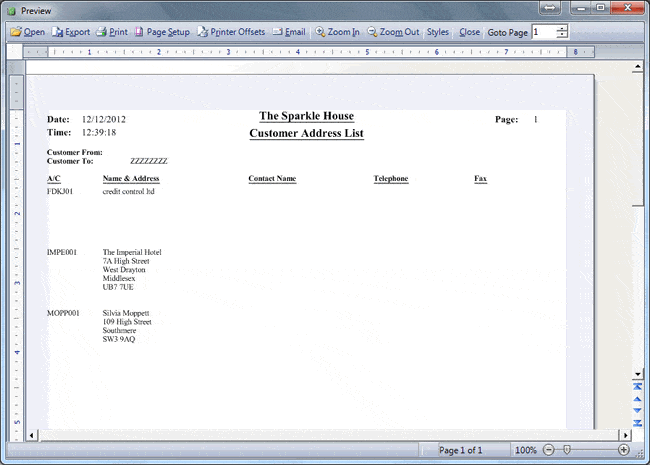Click the zoom slider handle at 100%
This screenshot has height=465, width=650.
pos(567,450)
